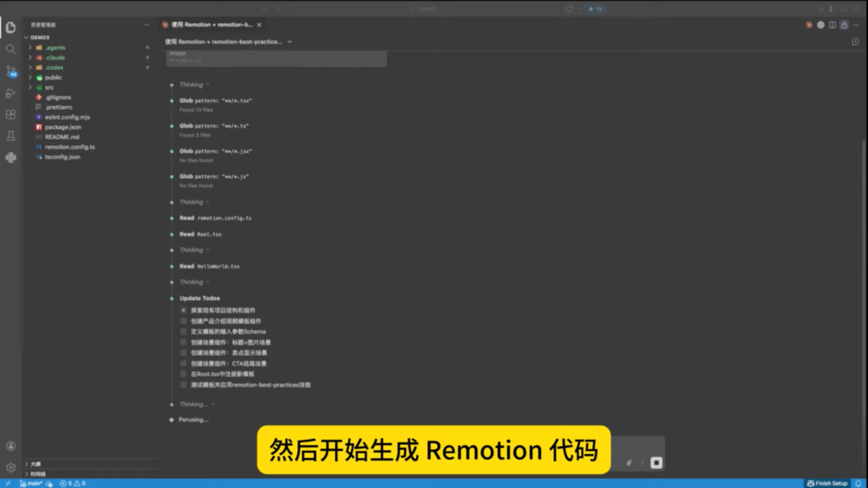Expand the .claude folder

pos(31,58)
